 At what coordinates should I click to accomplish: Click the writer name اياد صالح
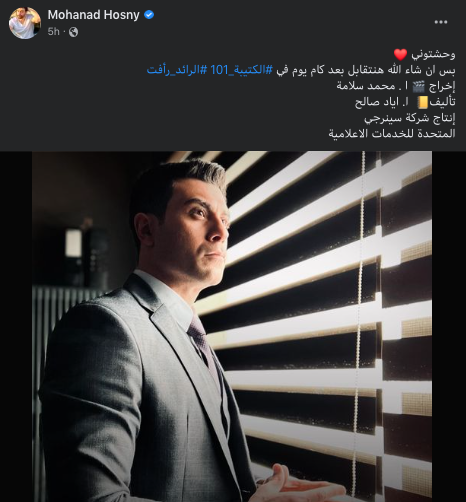pyautogui.click(x=378, y=102)
